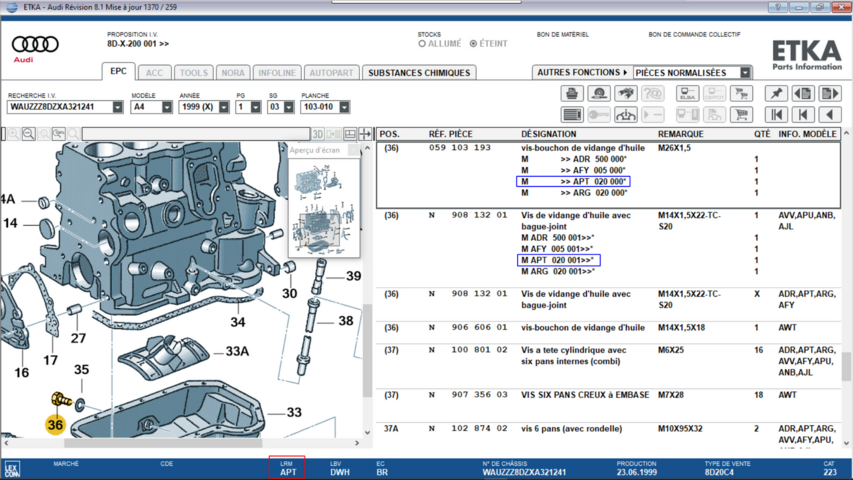Go to next page with right-arrow document icon
This screenshot has width=853, height=480.
click(x=830, y=94)
